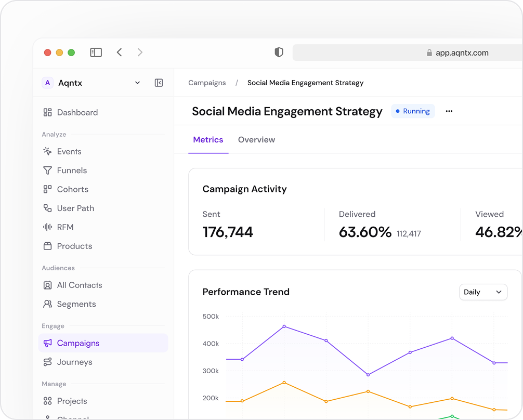Click the Campaigns megaphone icon
Screen dimensions: 523x420
click(x=47, y=343)
